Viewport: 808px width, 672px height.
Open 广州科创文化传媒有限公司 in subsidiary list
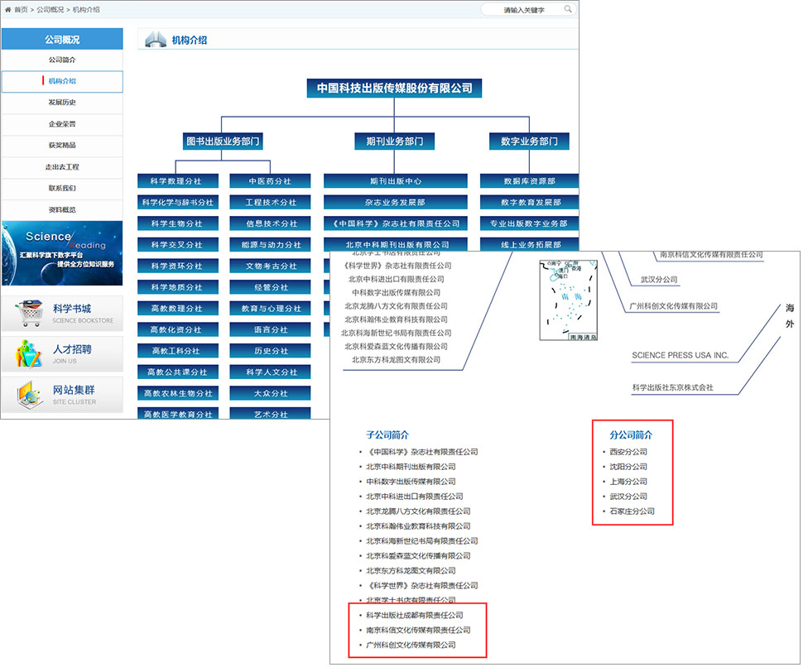411,646
